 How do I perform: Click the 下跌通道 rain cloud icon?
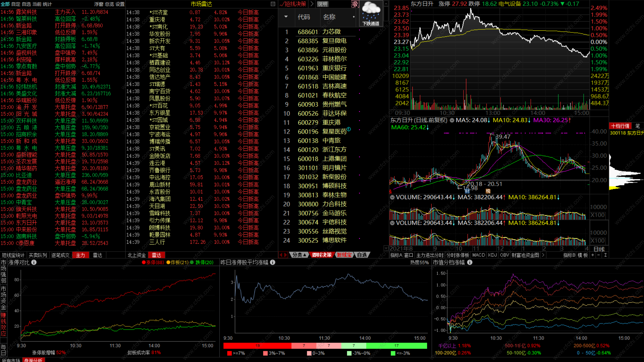coord(371,13)
